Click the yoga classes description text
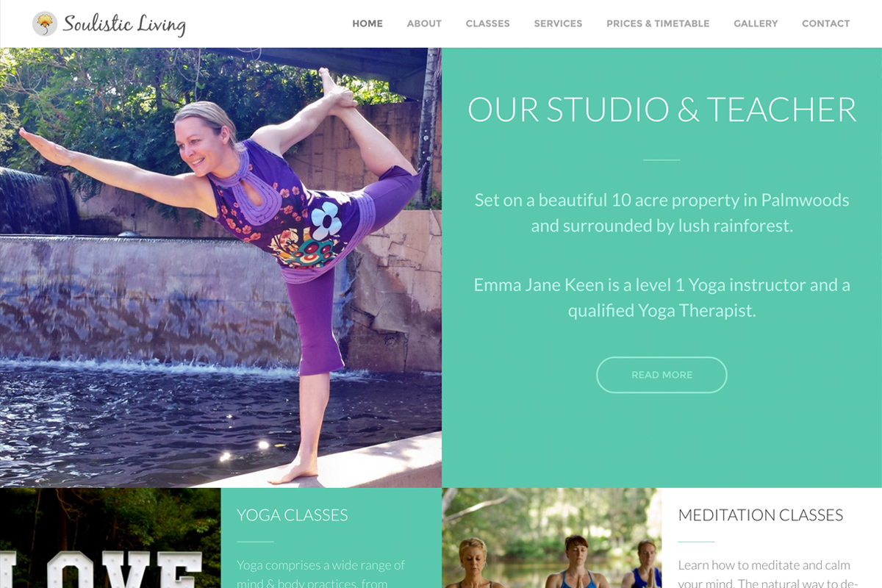This screenshot has height=588, width=882. [x=321, y=574]
